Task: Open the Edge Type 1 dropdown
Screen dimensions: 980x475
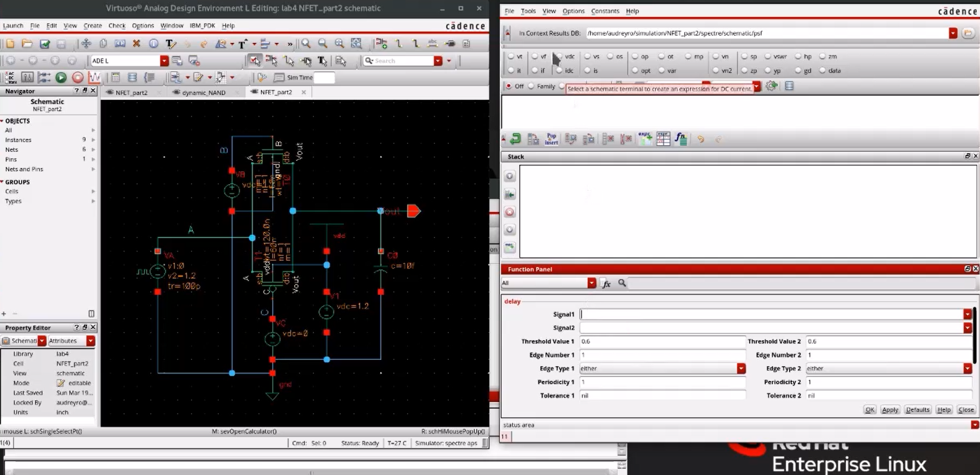Action: coord(741,368)
